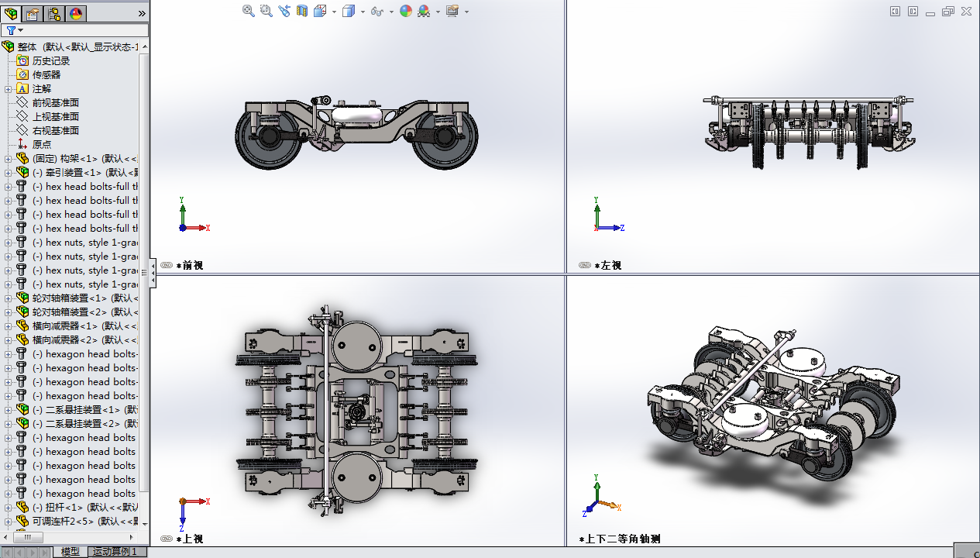Click the View Orientation cube icon
Screen dimensions: 980x558
[x=320, y=11]
